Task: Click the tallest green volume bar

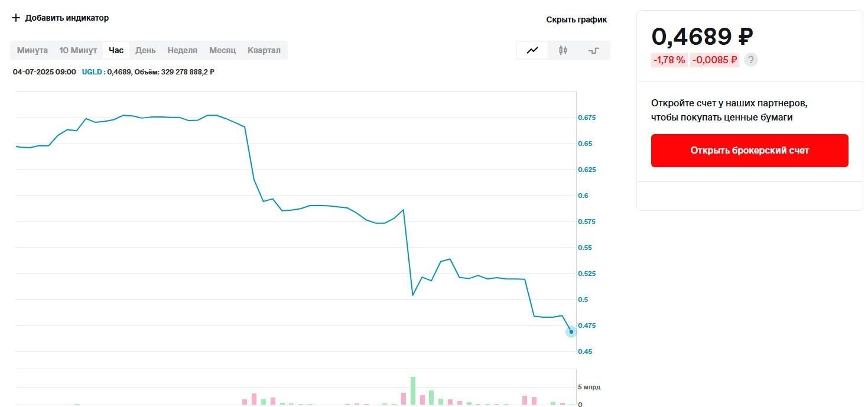Action: (413, 390)
